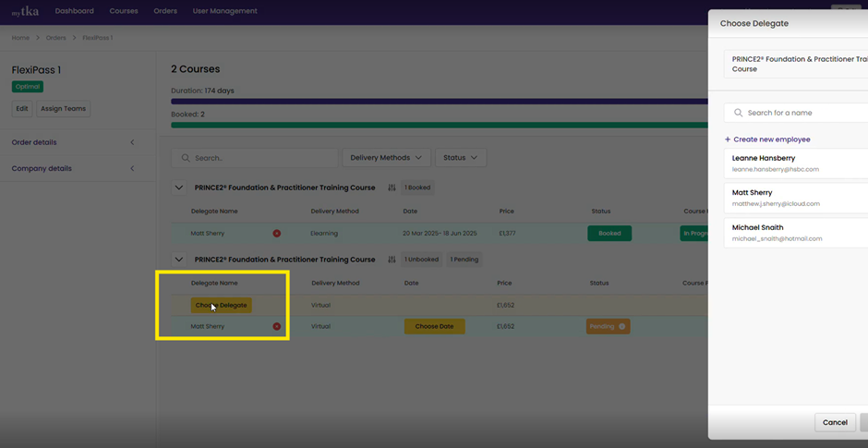Click the £1,377 price cell
This screenshot has height=448, width=868.
507,233
